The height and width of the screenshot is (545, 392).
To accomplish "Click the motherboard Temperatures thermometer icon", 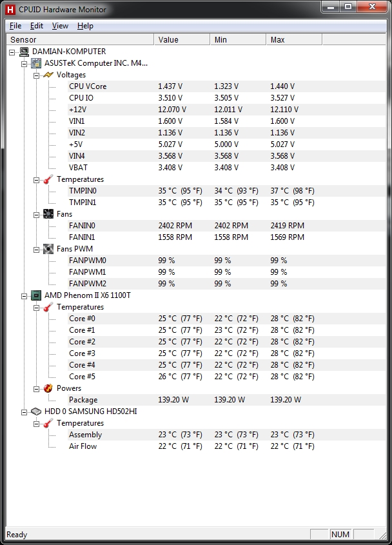I will pos(48,179).
